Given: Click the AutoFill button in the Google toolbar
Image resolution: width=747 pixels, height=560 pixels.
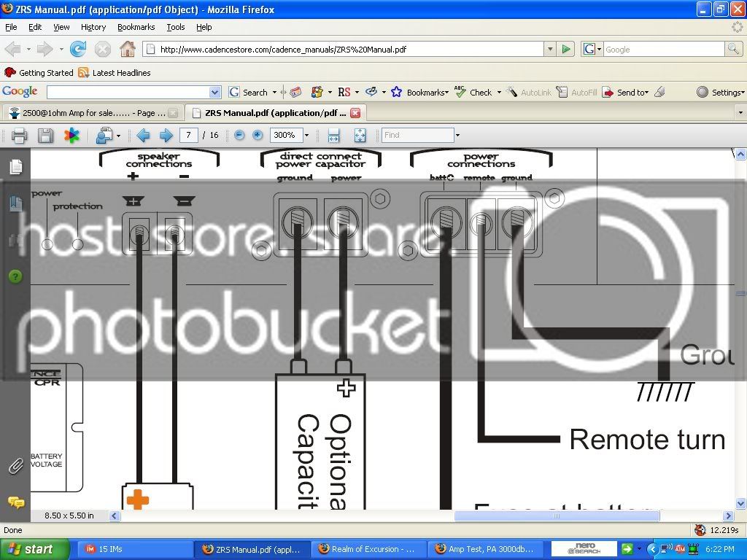Looking at the screenshot, I should click(x=576, y=93).
